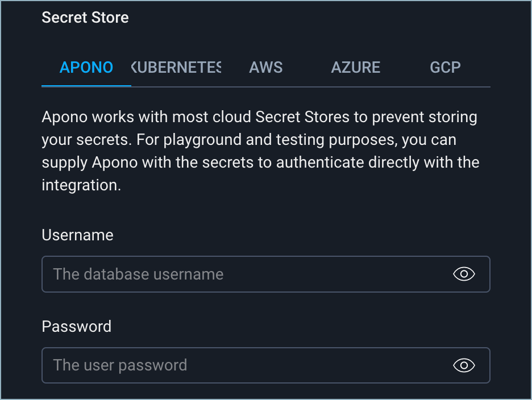Pick Azure as the secret store

pyautogui.click(x=356, y=68)
